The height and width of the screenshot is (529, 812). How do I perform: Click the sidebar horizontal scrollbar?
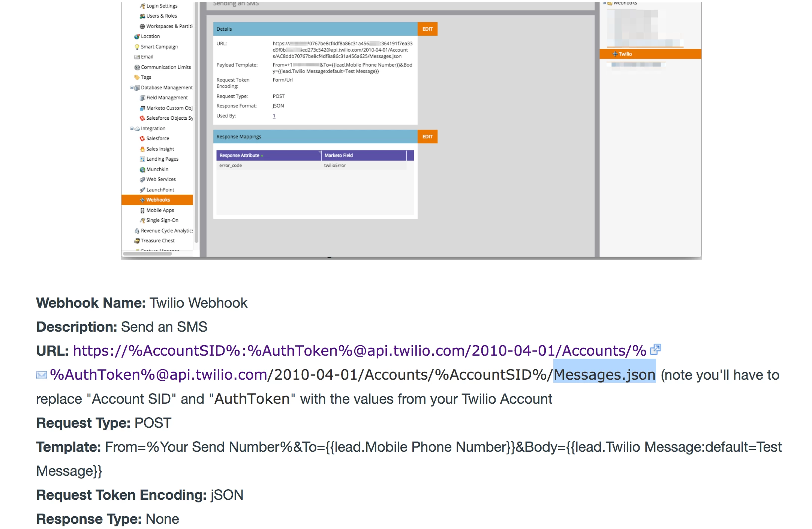147,254
